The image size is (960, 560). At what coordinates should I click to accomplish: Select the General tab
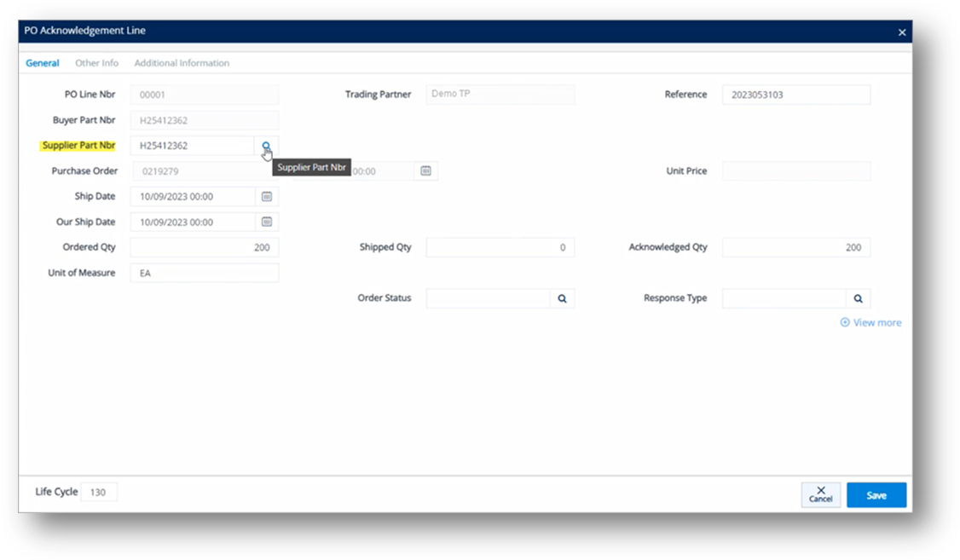(x=43, y=63)
